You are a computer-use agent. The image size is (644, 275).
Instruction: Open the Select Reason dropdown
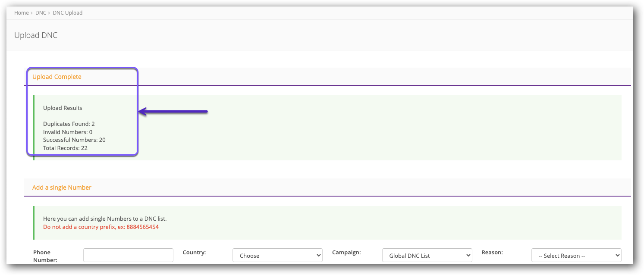(x=576, y=255)
